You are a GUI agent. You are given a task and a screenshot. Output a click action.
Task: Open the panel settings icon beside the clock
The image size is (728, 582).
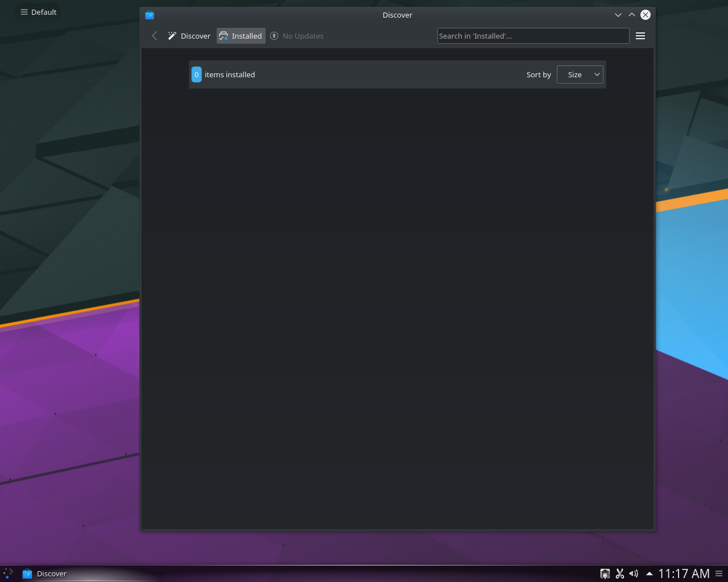pyautogui.click(x=719, y=574)
